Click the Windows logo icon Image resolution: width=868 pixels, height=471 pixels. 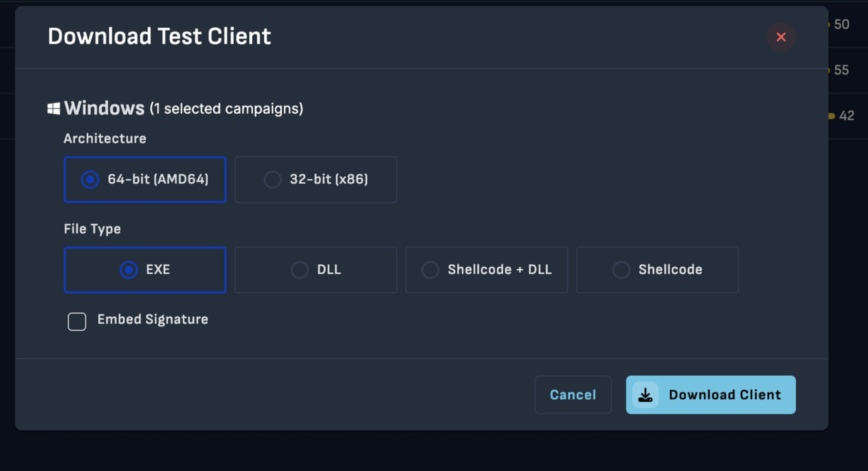tap(54, 108)
